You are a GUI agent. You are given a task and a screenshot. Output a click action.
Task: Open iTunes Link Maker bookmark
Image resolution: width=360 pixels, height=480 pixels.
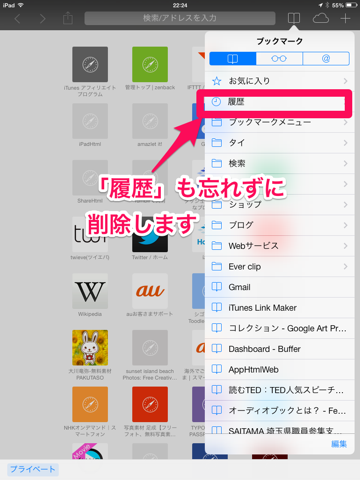coord(279,308)
